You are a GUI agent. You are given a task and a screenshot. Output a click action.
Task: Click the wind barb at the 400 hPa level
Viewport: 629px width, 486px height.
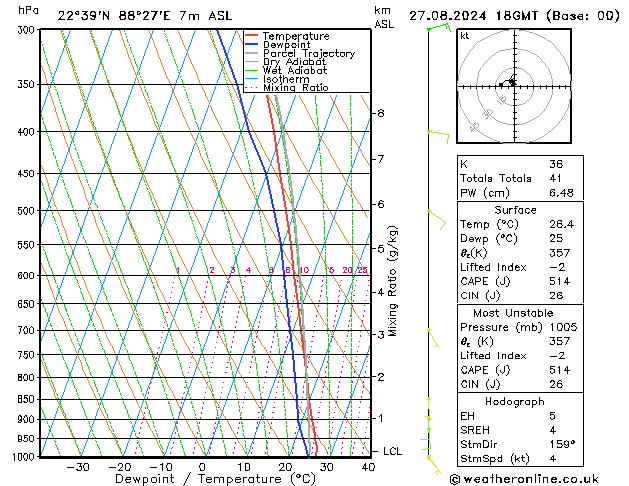pos(438,135)
